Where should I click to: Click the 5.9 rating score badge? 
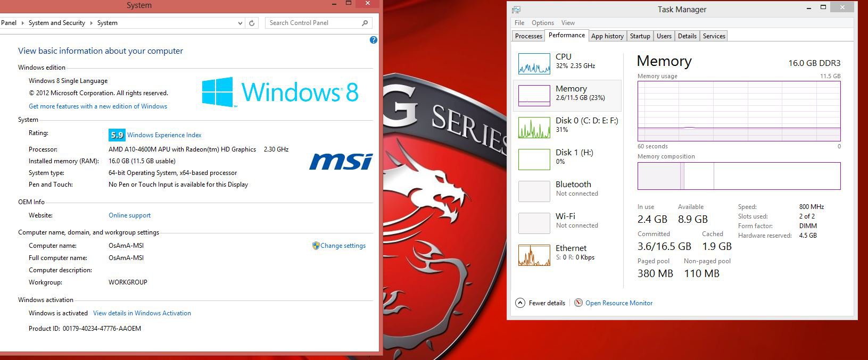point(117,135)
